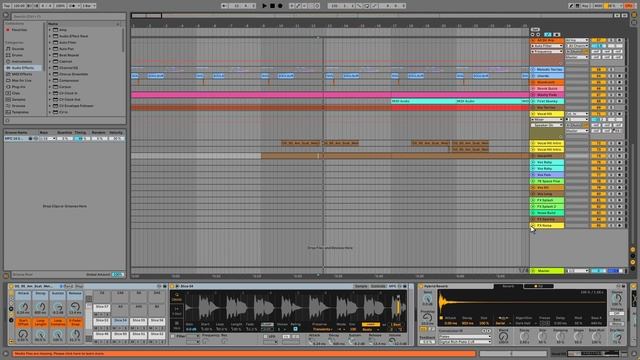Select Max for Live category
The image size is (640, 360).
[x=22, y=80]
